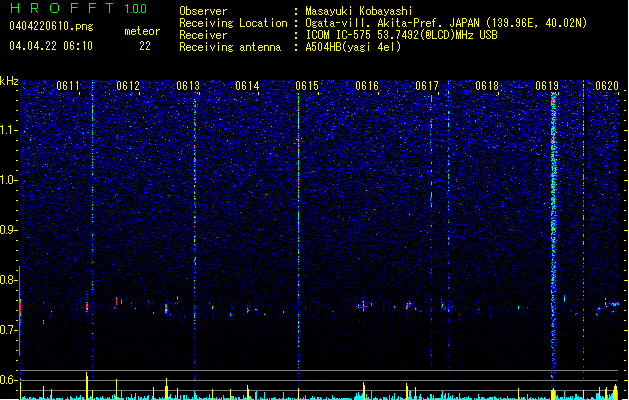This screenshot has width=629, height=400.
Task: Click the Observer label
Action: click(x=203, y=11)
